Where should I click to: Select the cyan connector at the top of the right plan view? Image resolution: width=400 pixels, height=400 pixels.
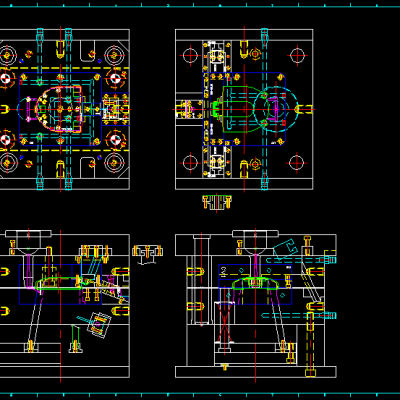(x=265, y=34)
